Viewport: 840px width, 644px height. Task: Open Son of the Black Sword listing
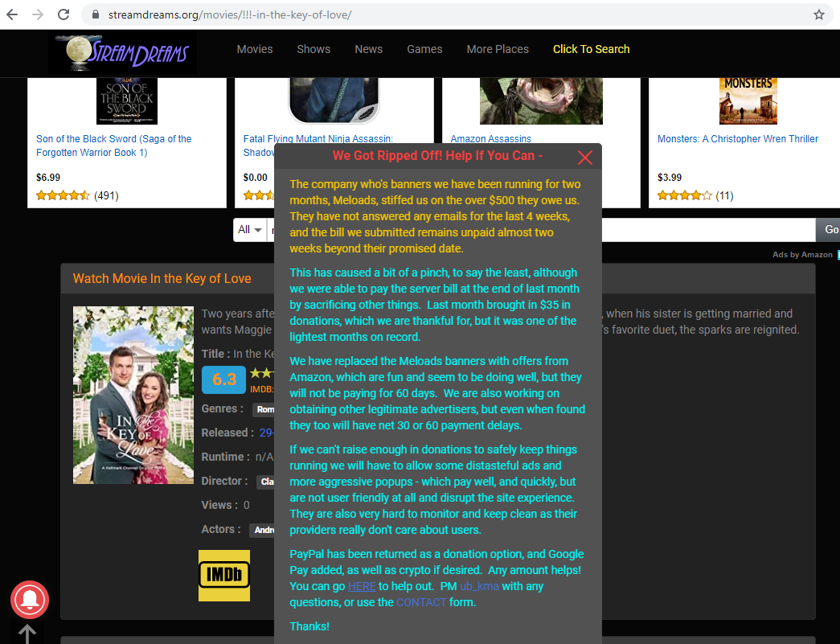coord(113,146)
